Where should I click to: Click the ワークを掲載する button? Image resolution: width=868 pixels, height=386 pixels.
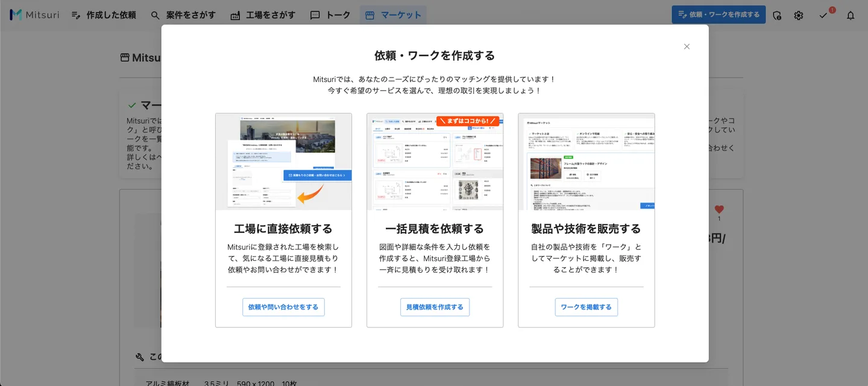tap(586, 307)
